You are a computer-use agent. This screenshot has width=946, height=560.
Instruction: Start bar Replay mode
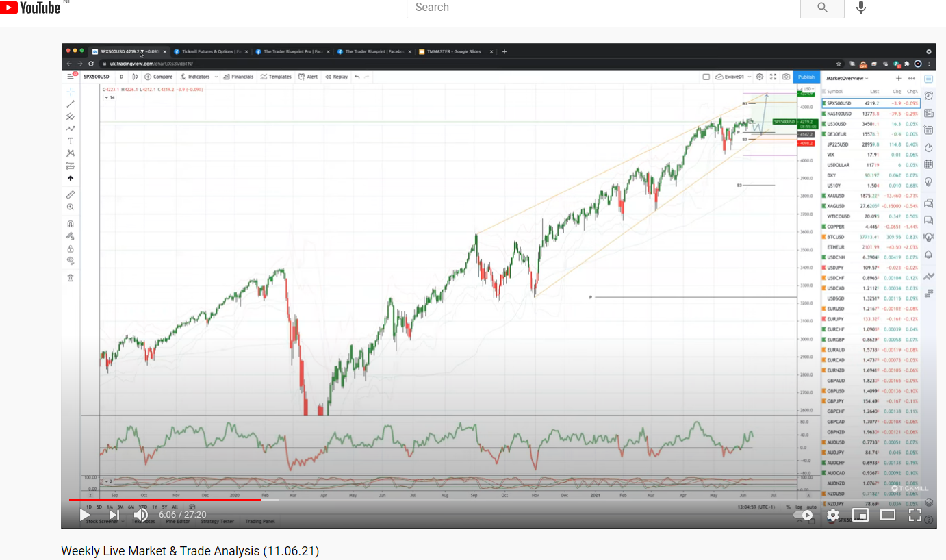[x=336, y=77]
